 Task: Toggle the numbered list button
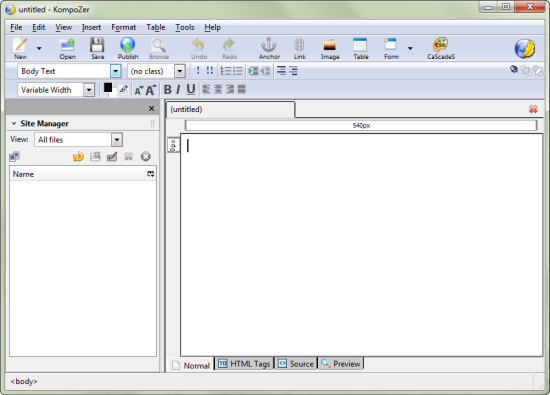pos(226,71)
